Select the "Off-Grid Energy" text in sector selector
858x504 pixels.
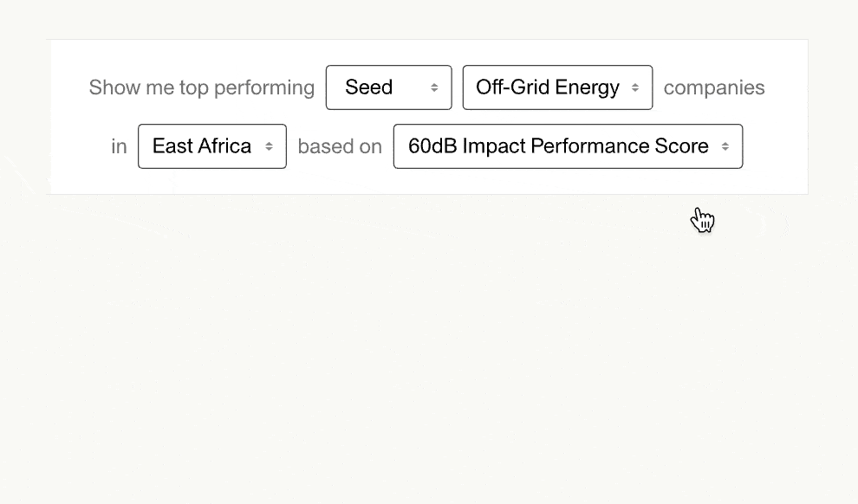click(x=547, y=87)
